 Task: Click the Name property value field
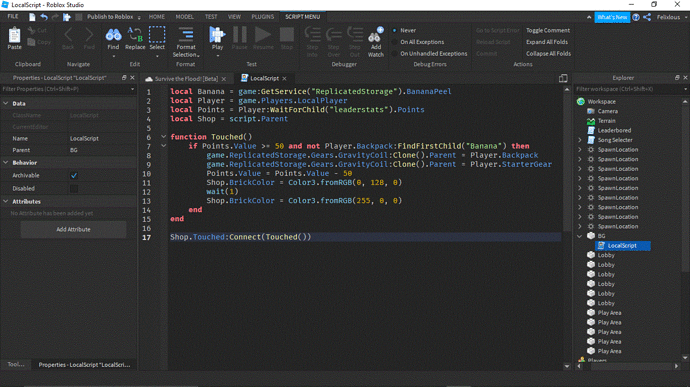[102, 138]
